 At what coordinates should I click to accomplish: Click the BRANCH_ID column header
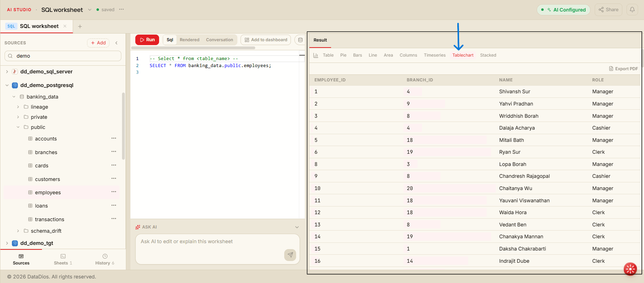pos(420,80)
